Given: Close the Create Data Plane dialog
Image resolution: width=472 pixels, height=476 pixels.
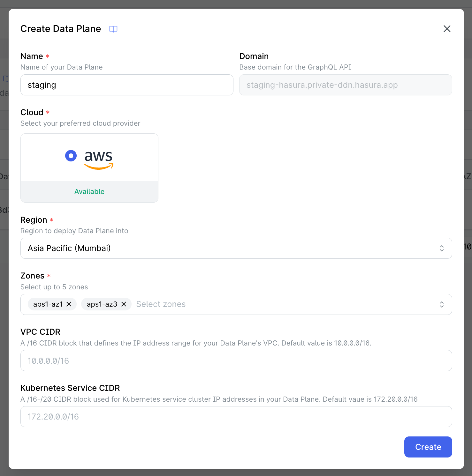Looking at the screenshot, I should tap(447, 29).
